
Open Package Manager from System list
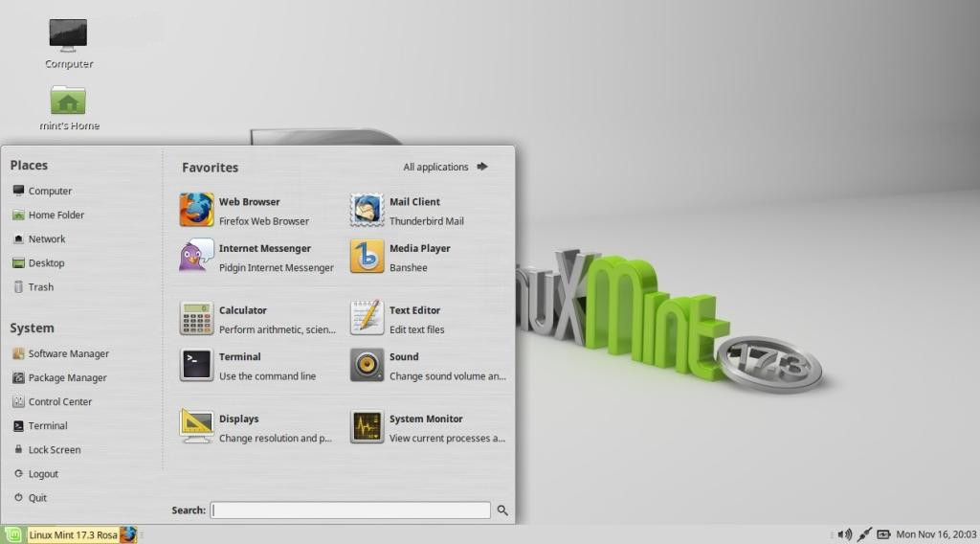coord(59,377)
